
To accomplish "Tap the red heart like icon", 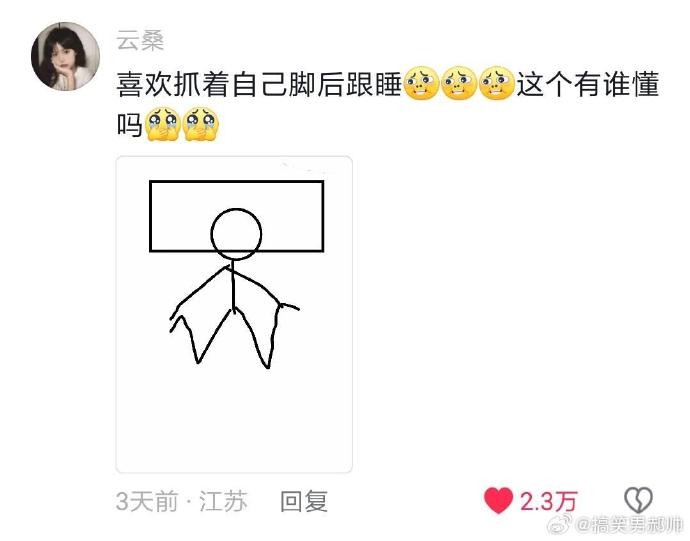I will (x=499, y=501).
